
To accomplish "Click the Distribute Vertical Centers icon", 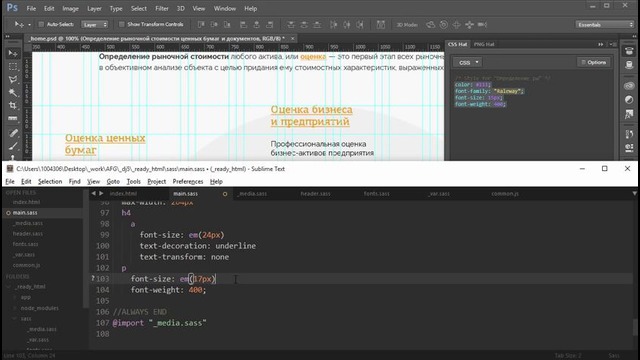I will 304,24.
